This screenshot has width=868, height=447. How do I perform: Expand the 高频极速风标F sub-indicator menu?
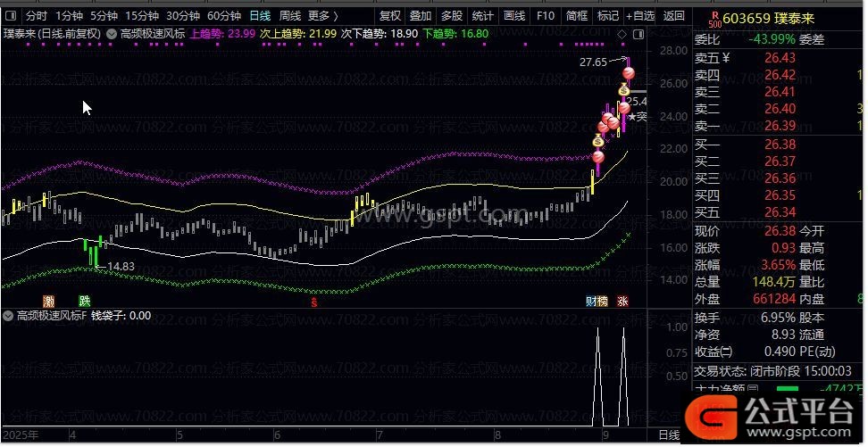[8, 316]
